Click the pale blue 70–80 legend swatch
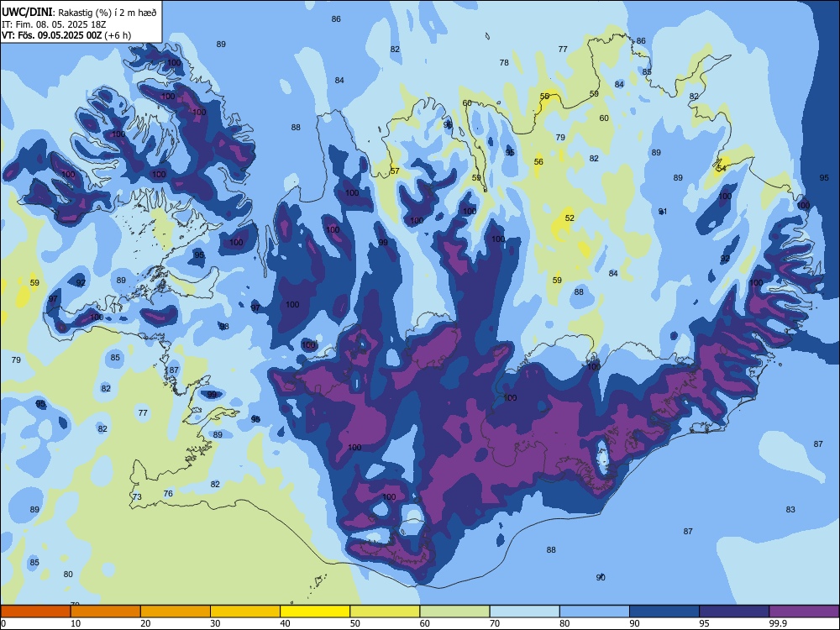Image resolution: width=840 pixels, height=630 pixels. pyautogui.click(x=524, y=612)
